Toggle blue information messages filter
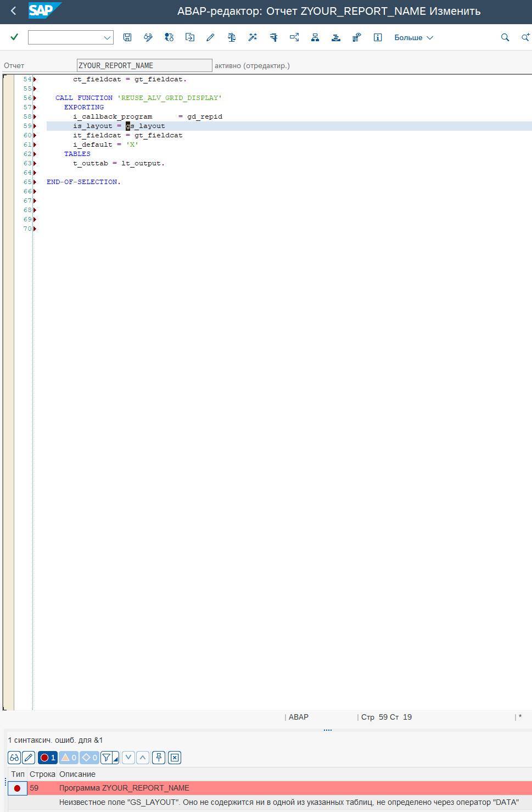The height and width of the screenshot is (812, 532). [x=89, y=758]
